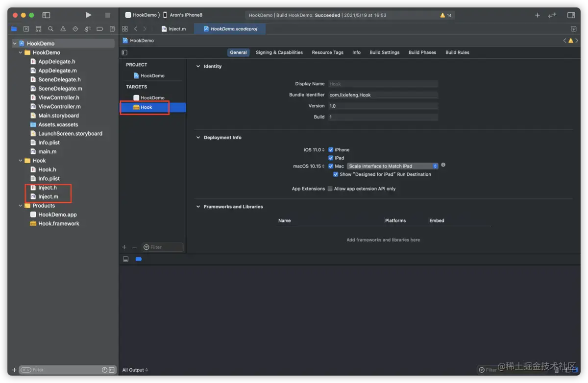This screenshot has height=383, width=588.
Task: Change the macOS 10.15 deployment version
Action: tap(309, 166)
